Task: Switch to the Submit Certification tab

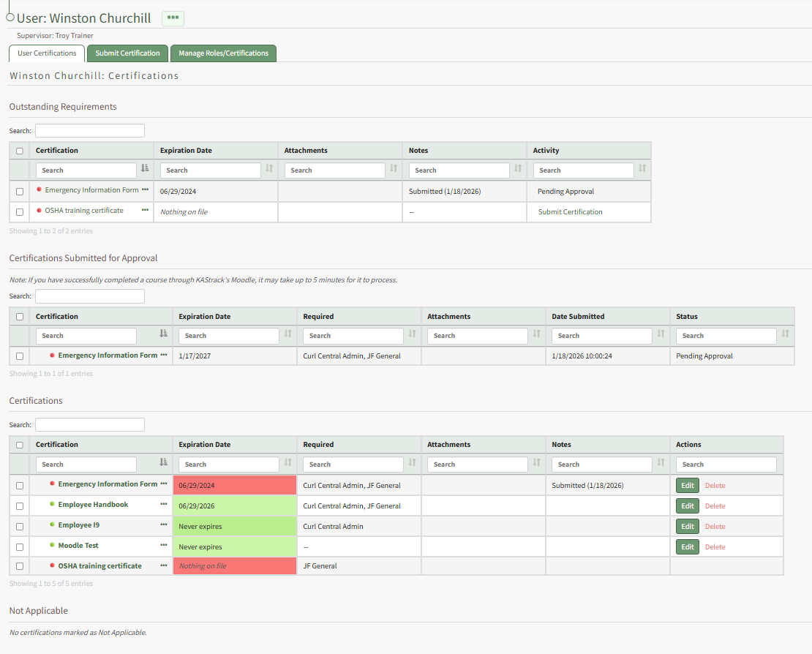Action: [127, 53]
